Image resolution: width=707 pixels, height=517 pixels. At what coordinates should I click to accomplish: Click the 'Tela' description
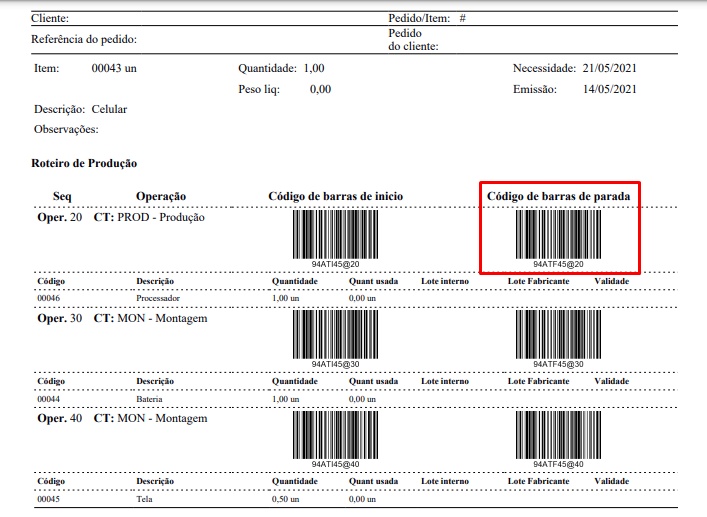(144, 499)
